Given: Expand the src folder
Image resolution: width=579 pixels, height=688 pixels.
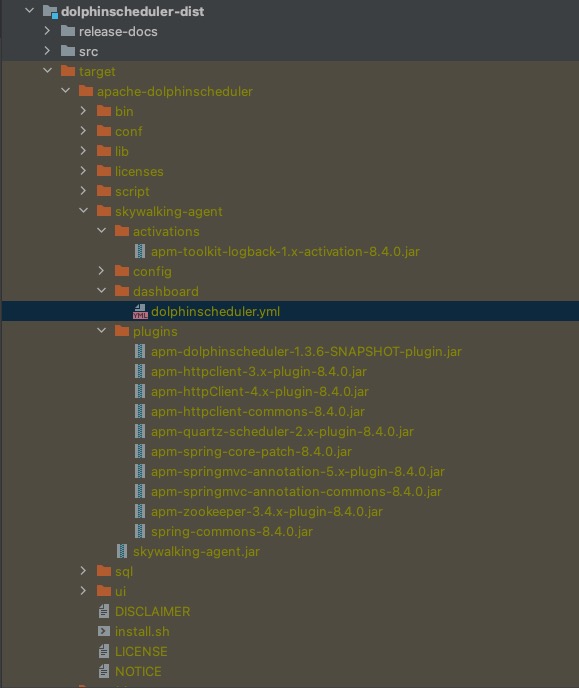Looking at the screenshot, I should (47, 51).
